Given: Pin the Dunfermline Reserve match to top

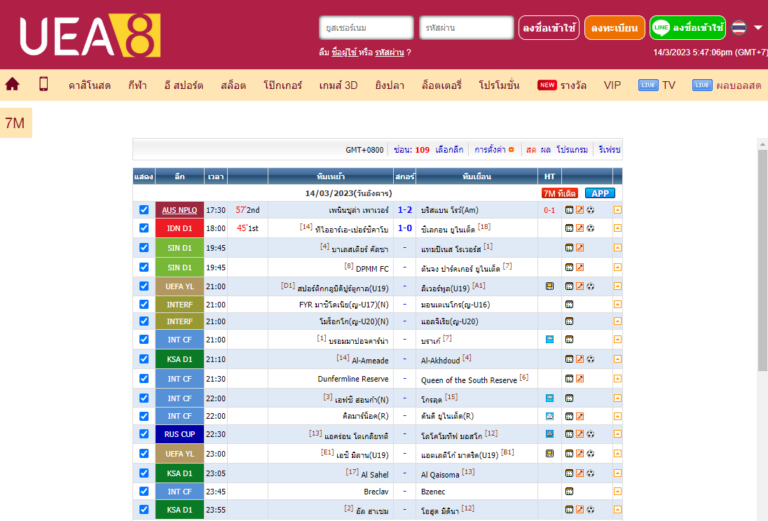Looking at the screenshot, I should pos(618,379).
